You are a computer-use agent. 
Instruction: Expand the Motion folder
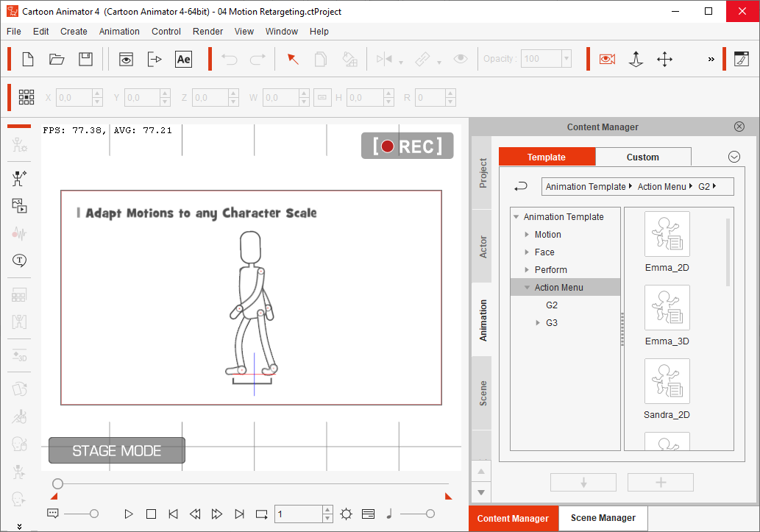click(x=527, y=234)
